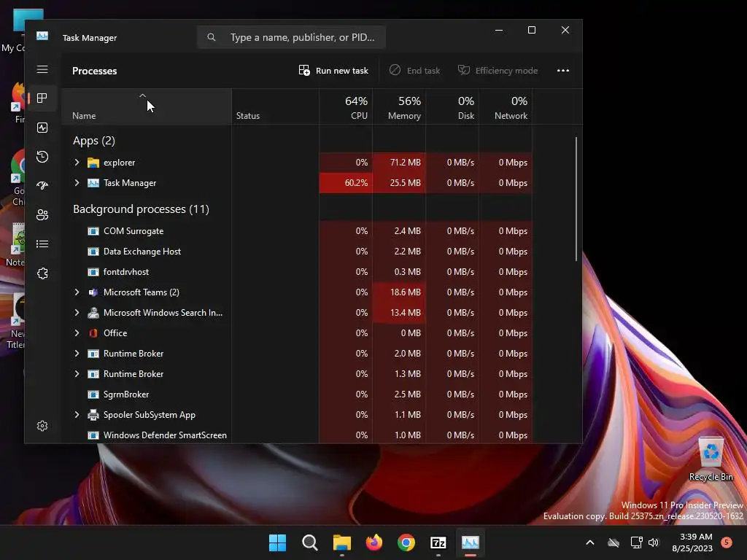Open the Performance sidebar icon
This screenshot has height=560, width=747.
42,128
